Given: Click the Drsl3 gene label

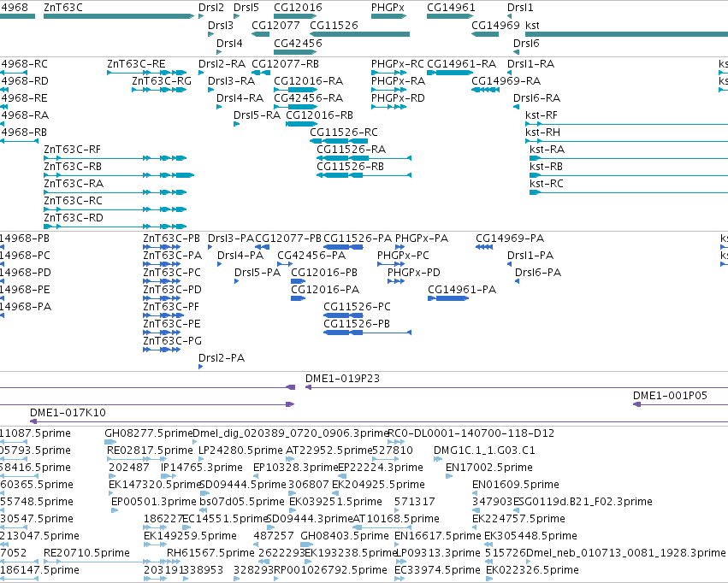Looking at the screenshot, I should coord(221,25).
